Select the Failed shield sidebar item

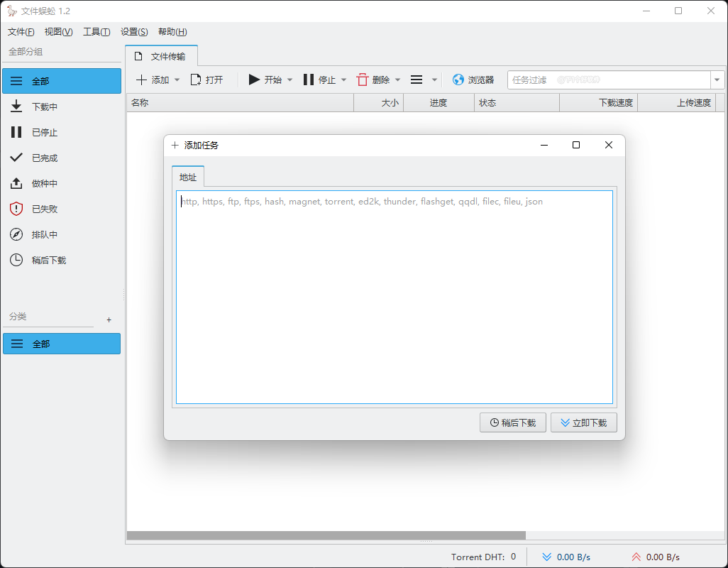[x=62, y=209]
